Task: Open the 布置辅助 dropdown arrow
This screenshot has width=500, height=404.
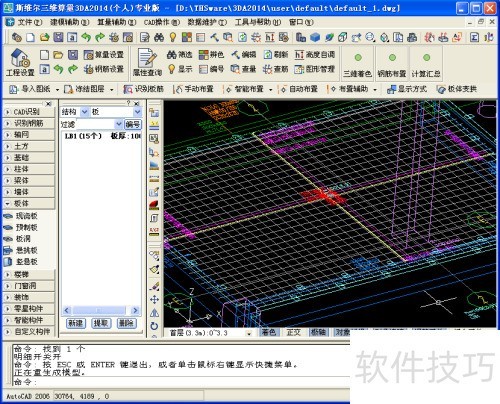Action: pyautogui.click(x=375, y=90)
